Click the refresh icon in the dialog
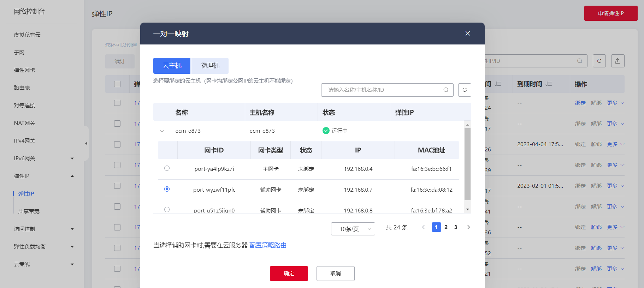The height and width of the screenshot is (288, 644). pos(465,90)
